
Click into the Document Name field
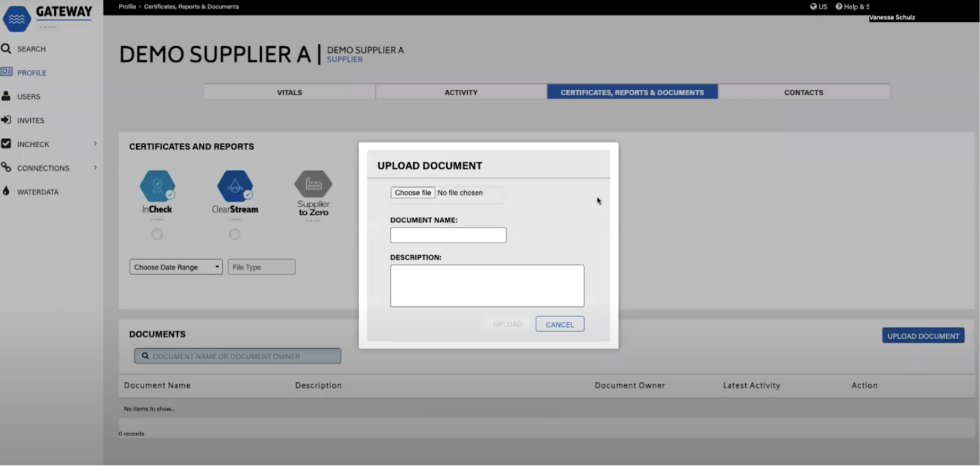pos(448,235)
